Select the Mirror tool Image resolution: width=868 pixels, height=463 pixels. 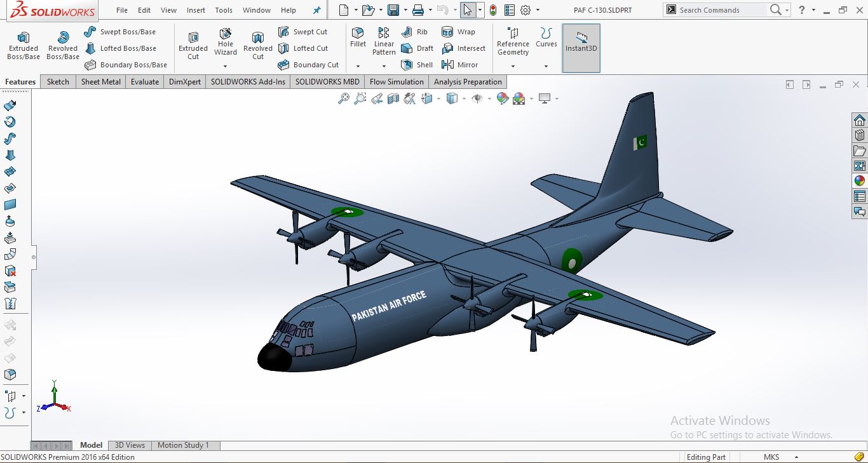point(459,65)
